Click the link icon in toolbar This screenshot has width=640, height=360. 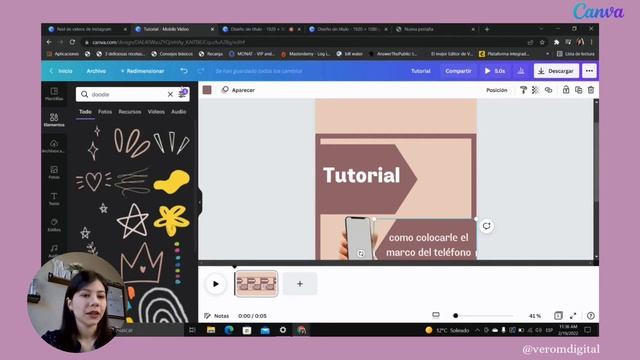[549, 90]
